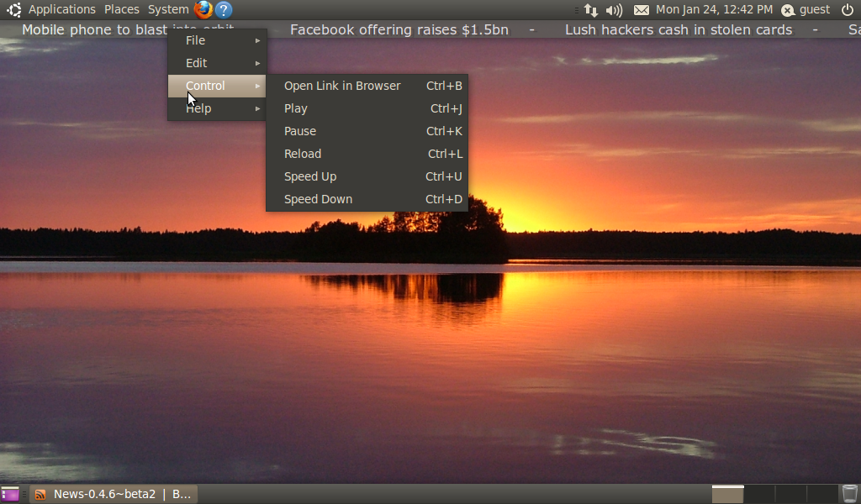
Task: Open the Trash icon at bottom right
Action: [849, 494]
